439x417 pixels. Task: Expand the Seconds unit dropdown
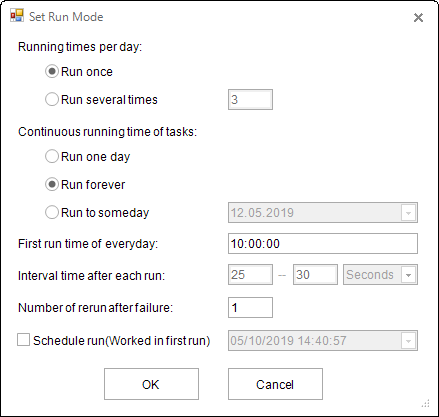click(x=408, y=275)
